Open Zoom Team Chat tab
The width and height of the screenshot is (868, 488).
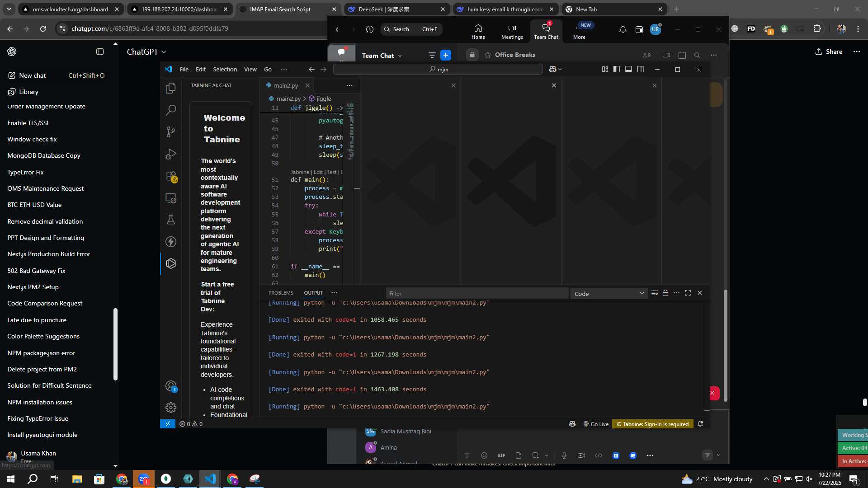click(x=546, y=32)
